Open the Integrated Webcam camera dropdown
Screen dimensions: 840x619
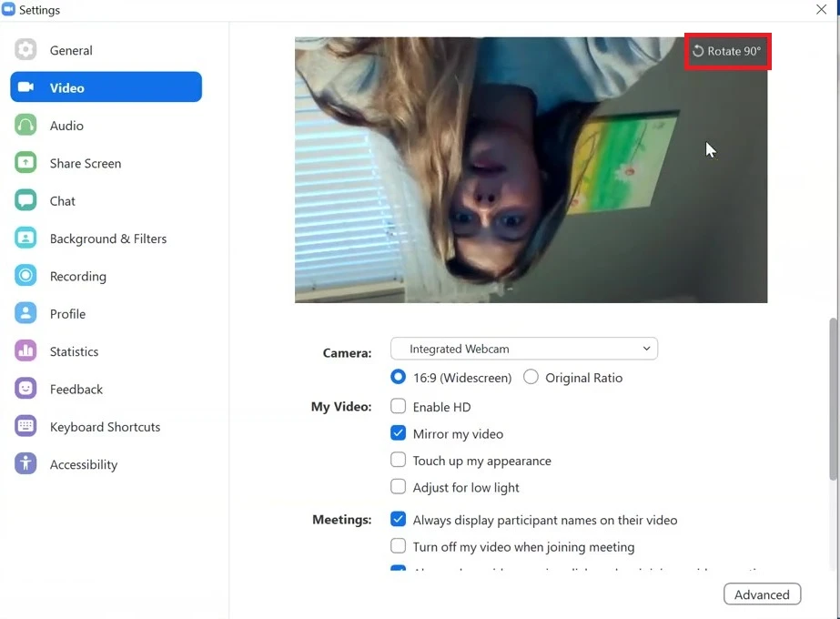(x=523, y=349)
